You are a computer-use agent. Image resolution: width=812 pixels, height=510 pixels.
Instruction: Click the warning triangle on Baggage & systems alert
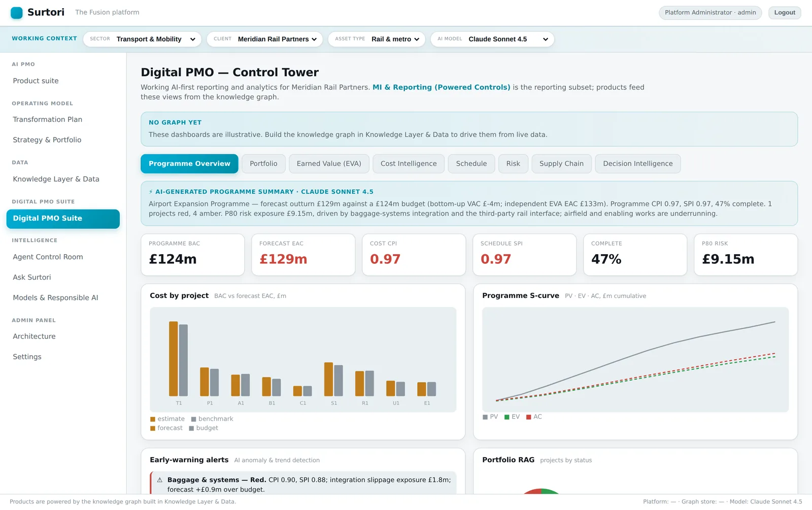pos(160,480)
